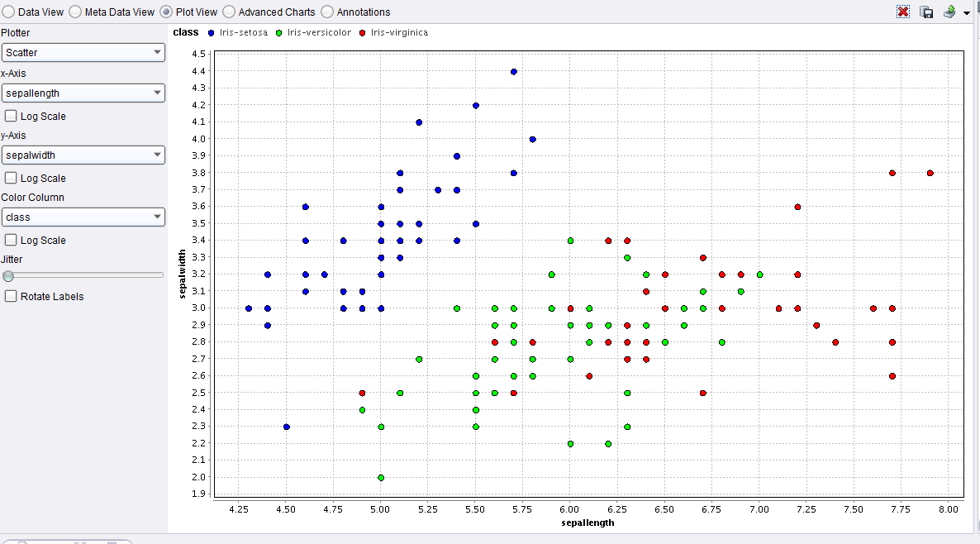Select the Advanced Charts radio button
Viewport: 980px width, 544px height.
229,12
